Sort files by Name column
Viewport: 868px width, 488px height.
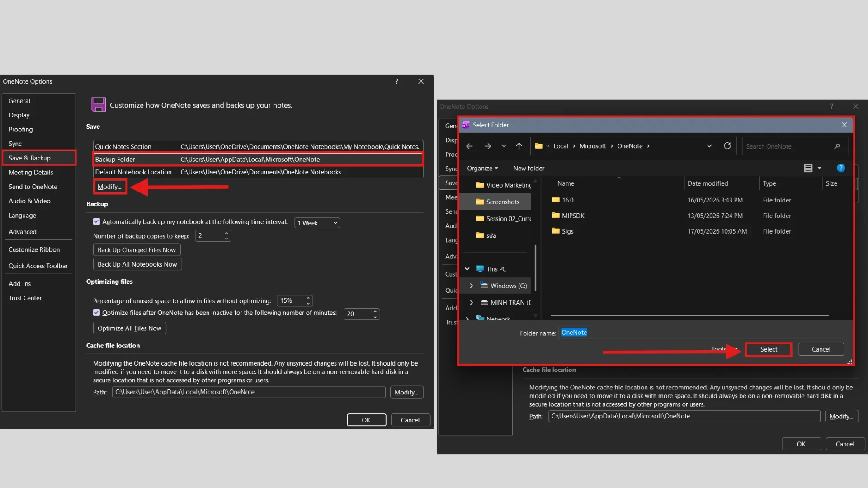click(x=566, y=183)
